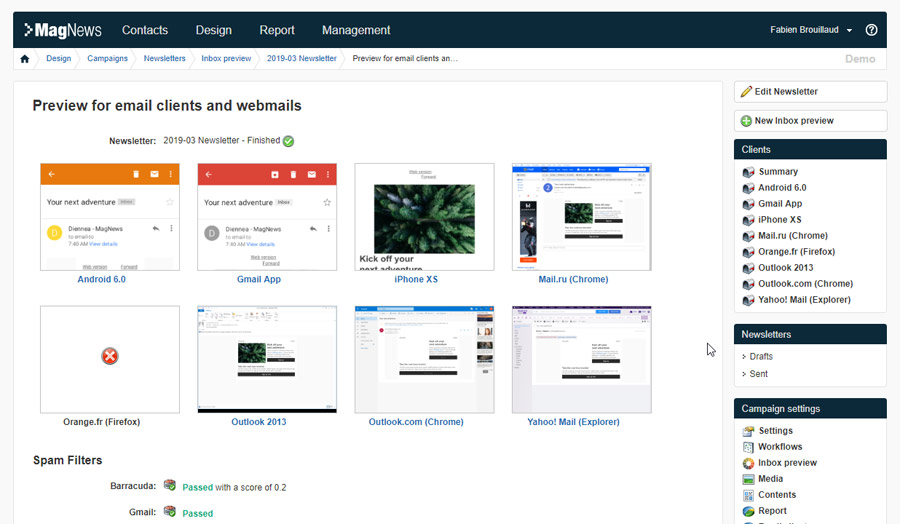
Task: Expand the Sent newsletters item
Action: [758, 374]
